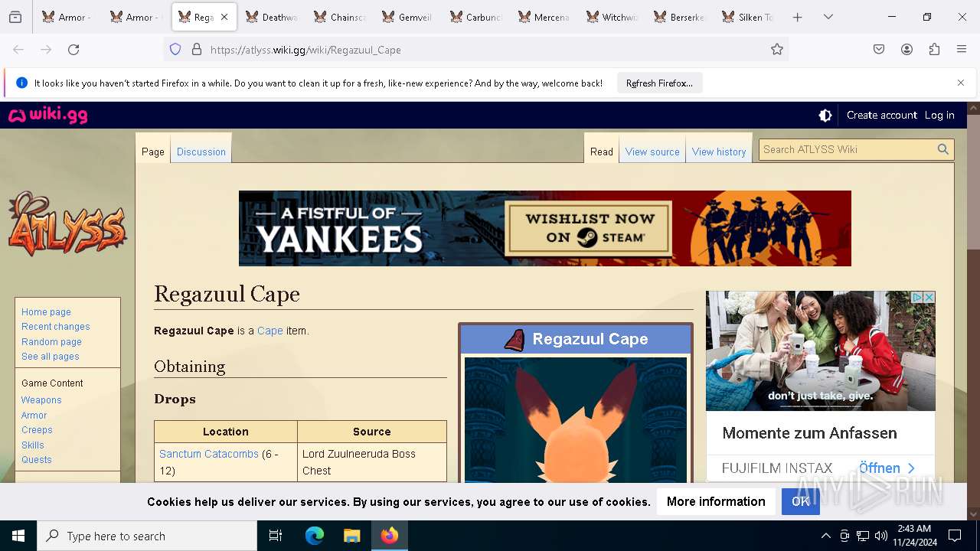Dismiss the Firefox refresh notification bar
980x551 pixels.
click(x=961, y=83)
